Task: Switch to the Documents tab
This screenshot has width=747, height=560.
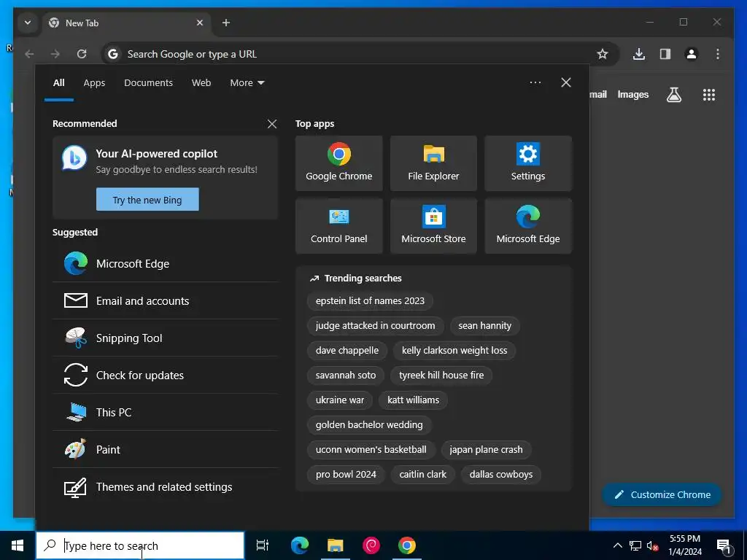Action: point(148,83)
